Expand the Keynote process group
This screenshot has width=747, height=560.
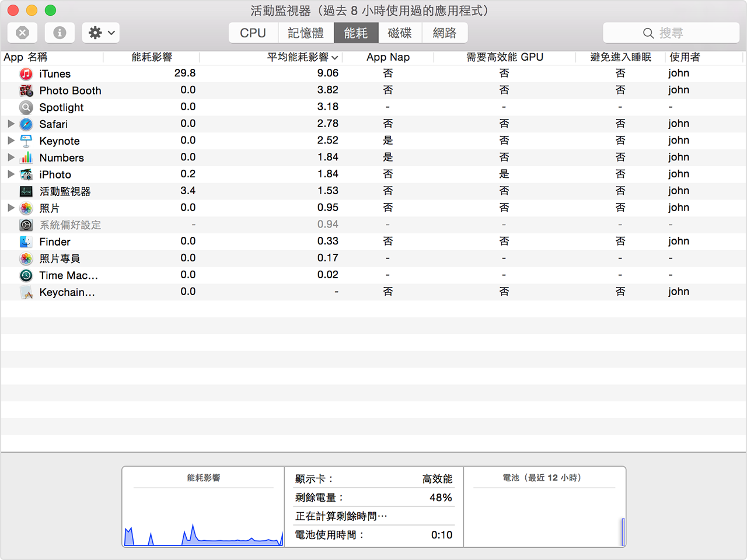coord(11,141)
